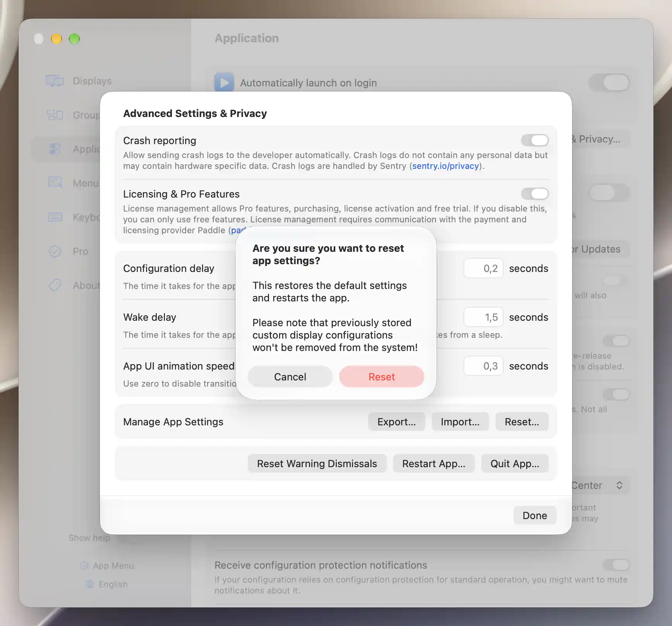
Task: Click the Quit App... button
Action: [515, 463]
